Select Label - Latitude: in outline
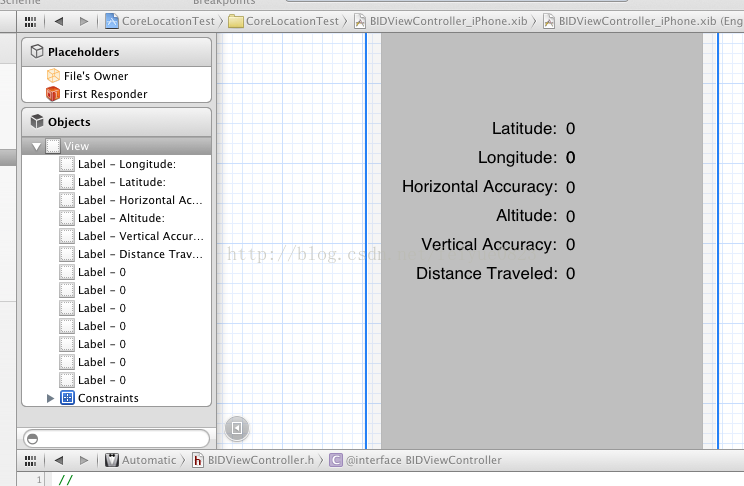The image size is (744, 486). click(x=122, y=182)
